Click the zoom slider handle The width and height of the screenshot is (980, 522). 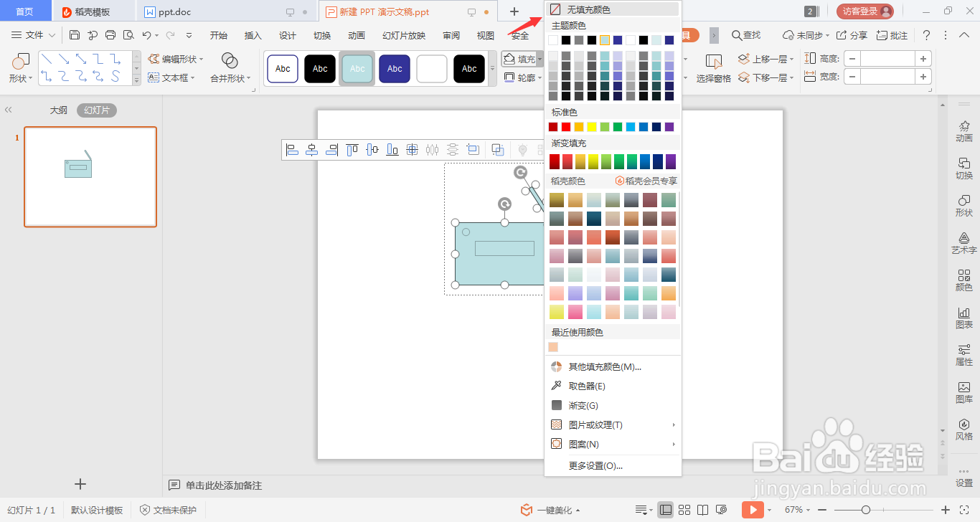(x=866, y=510)
